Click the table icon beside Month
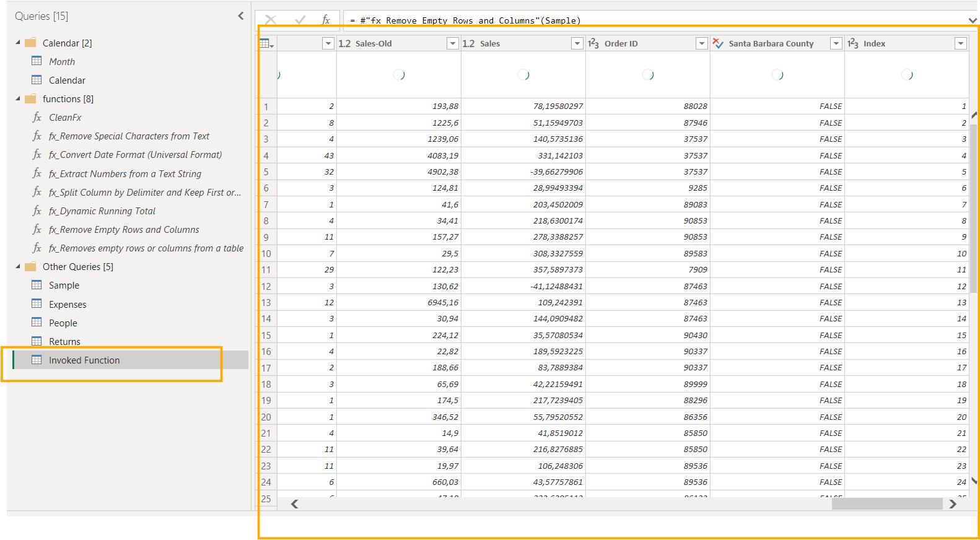The image size is (980, 540). [x=37, y=61]
